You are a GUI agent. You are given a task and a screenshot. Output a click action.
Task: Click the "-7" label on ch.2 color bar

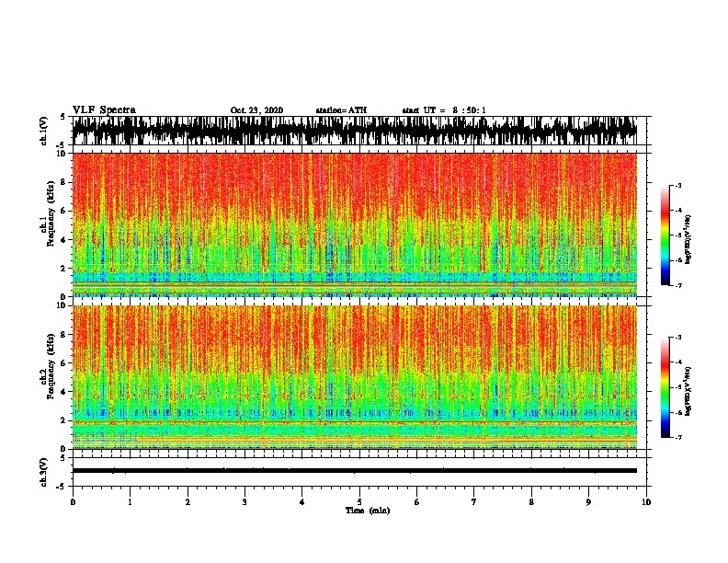click(677, 437)
